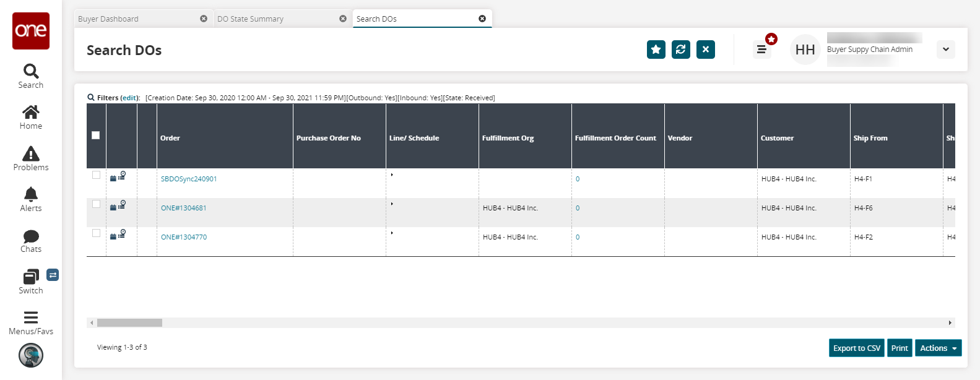Expand Line/Schedule arrow for ONE#1304681

(x=392, y=204)
